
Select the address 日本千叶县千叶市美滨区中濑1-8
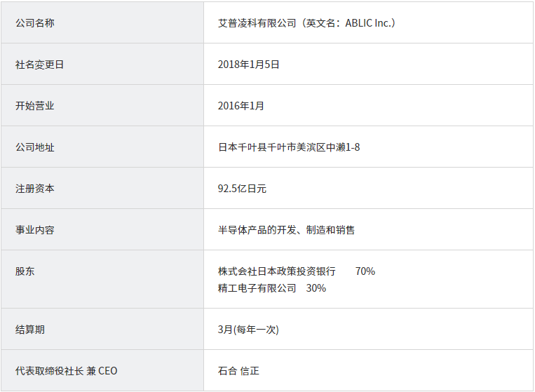pyautogui.click(x=289, y=147)
